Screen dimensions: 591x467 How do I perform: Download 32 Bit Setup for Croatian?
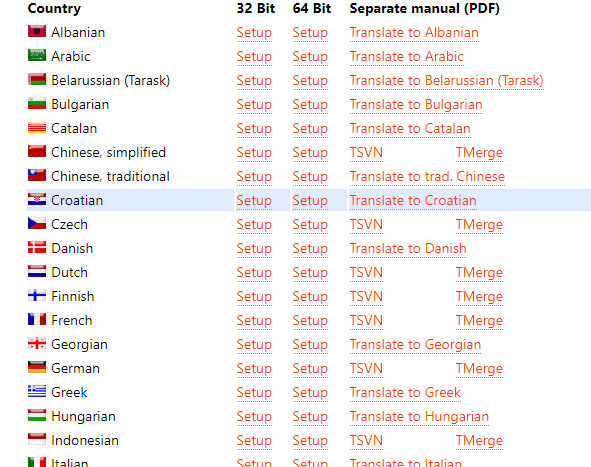(254, 201)
